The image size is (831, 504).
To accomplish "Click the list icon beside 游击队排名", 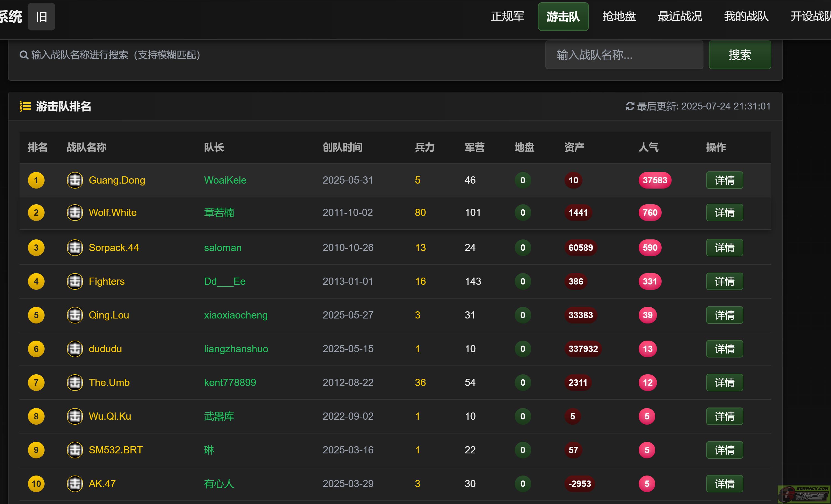I will (x=25, y=106).
